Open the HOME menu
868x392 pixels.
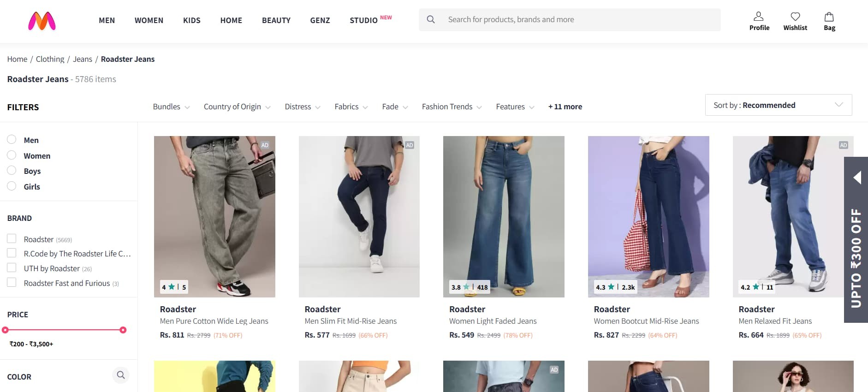pos(231,20)
